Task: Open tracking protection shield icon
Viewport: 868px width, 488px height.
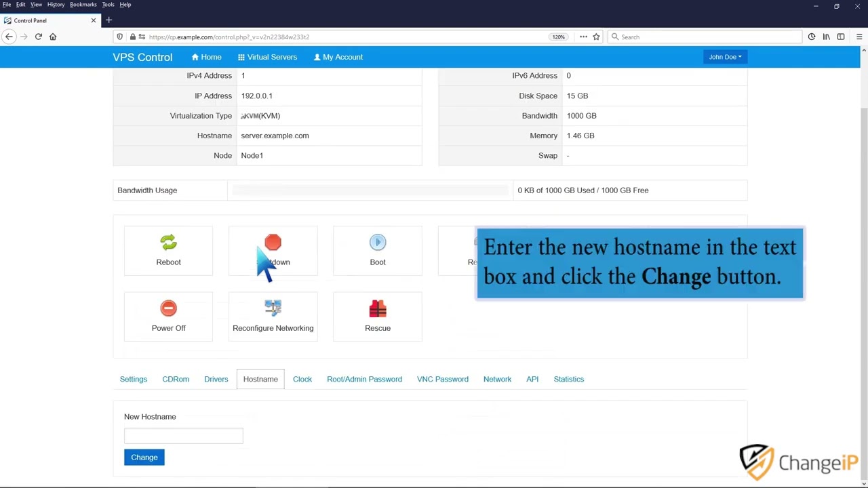Action: pyautogui.click(x=120, y=37)
